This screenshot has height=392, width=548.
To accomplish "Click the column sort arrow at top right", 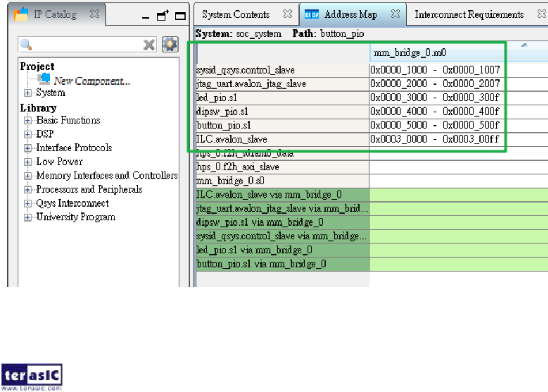I will [x=524, y=45].
